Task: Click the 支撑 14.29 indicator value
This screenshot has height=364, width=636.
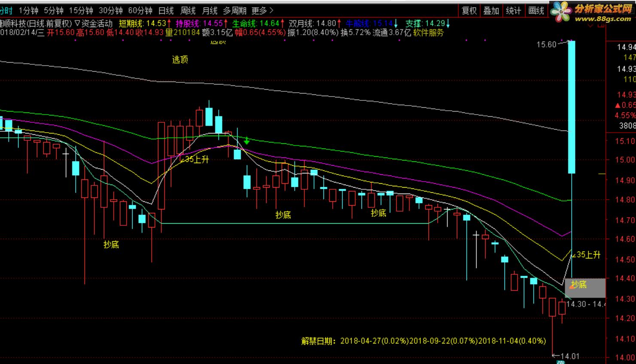Action: coord(428,24)
